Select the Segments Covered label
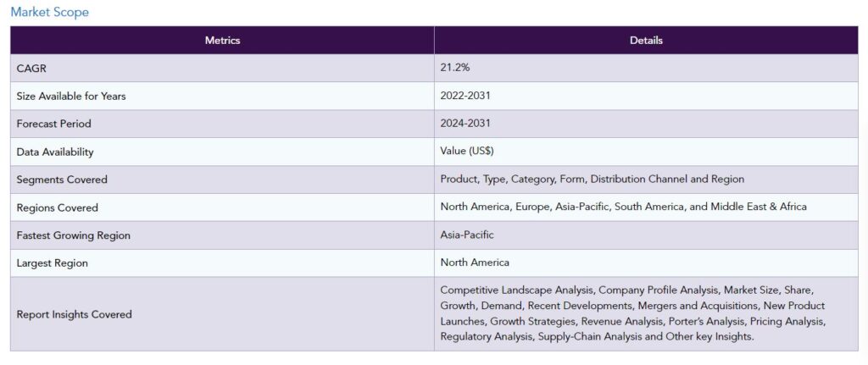This screenshot has width=868, height=365. tap(62, 180)
